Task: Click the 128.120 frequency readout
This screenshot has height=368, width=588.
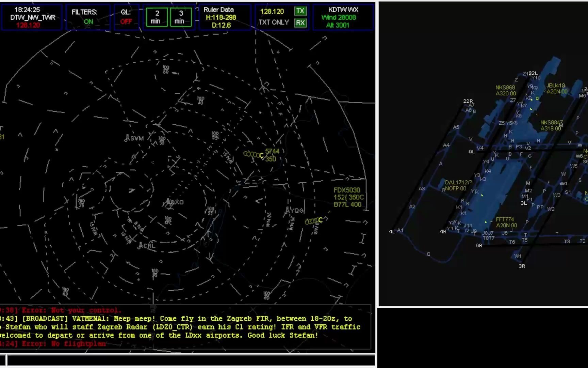Action: coord(272,12)
